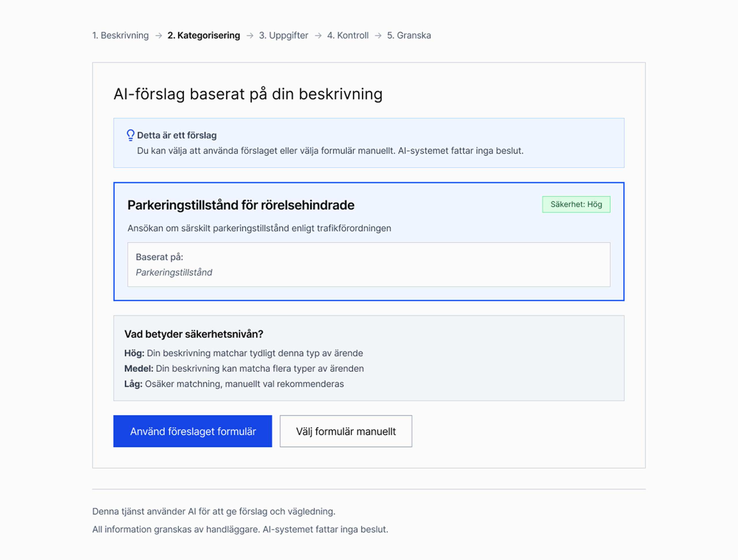Click the Baserat på Parkeringstillstånd box
This screenshot has width=738, height=560.
pos(368,264)
